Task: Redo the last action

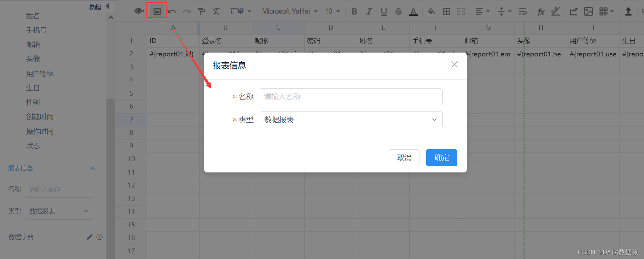Action: [x=187, y=12]
